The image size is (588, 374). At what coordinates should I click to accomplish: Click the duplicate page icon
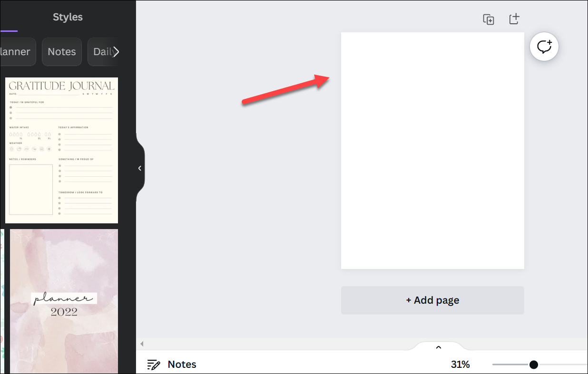pyautogui.click(x=489, y=19)
